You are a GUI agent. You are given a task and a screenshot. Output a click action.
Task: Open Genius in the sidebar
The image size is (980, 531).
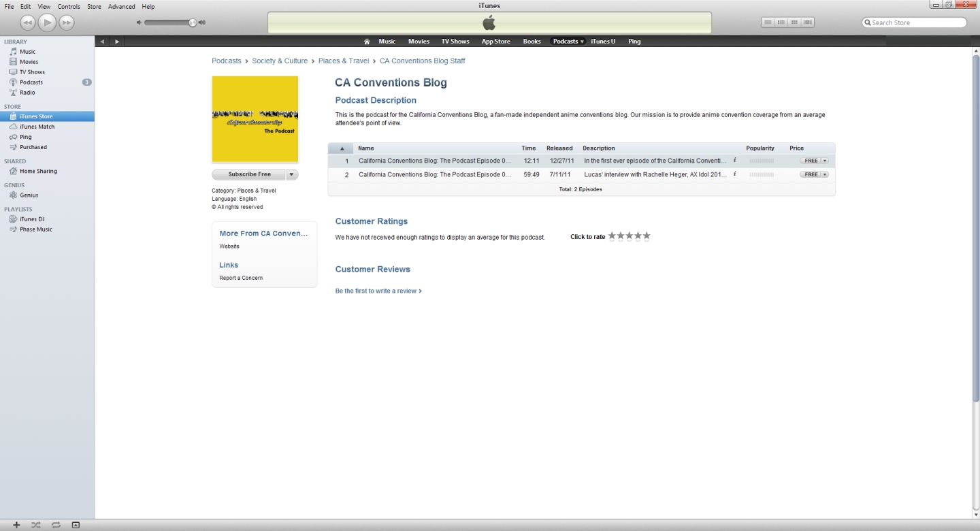(x=29, y=195)
